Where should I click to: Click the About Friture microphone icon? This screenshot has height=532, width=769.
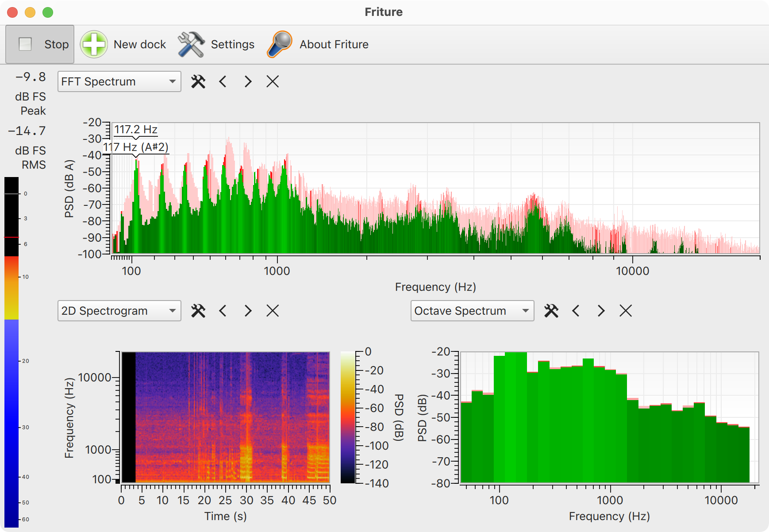[x=280, y=44]
